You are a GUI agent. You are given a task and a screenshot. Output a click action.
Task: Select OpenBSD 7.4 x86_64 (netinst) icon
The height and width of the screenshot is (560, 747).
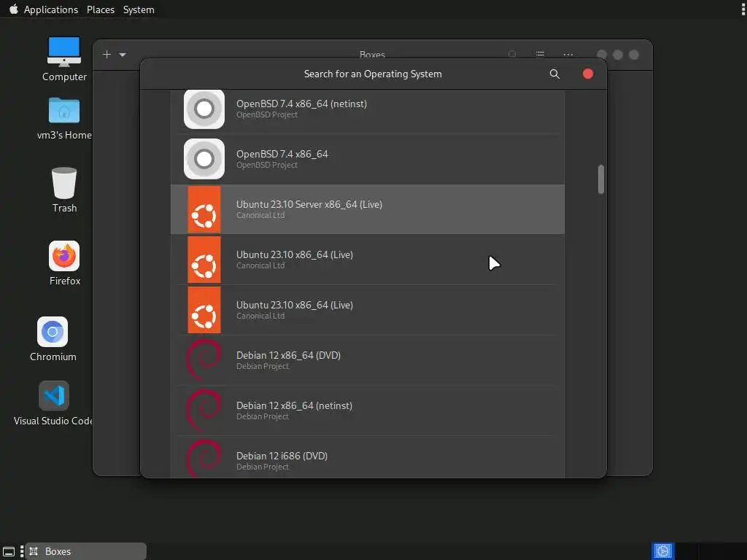(x=204, y=109)
